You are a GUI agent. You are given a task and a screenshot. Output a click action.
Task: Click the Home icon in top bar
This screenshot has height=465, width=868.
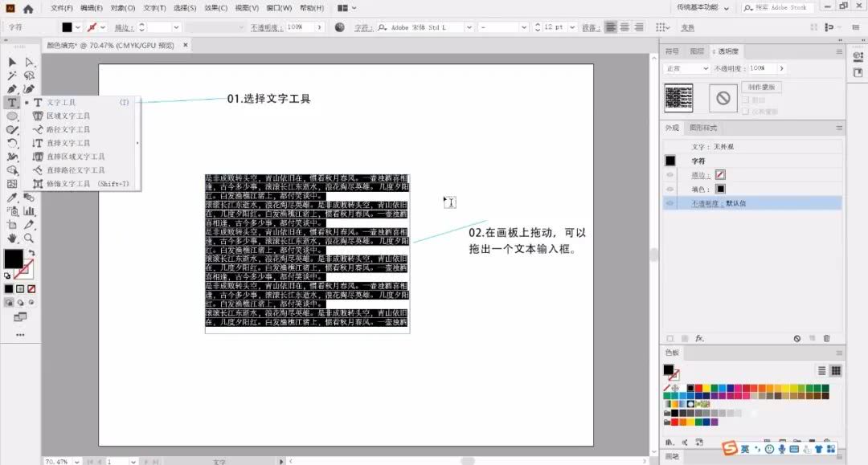point(28,9)
